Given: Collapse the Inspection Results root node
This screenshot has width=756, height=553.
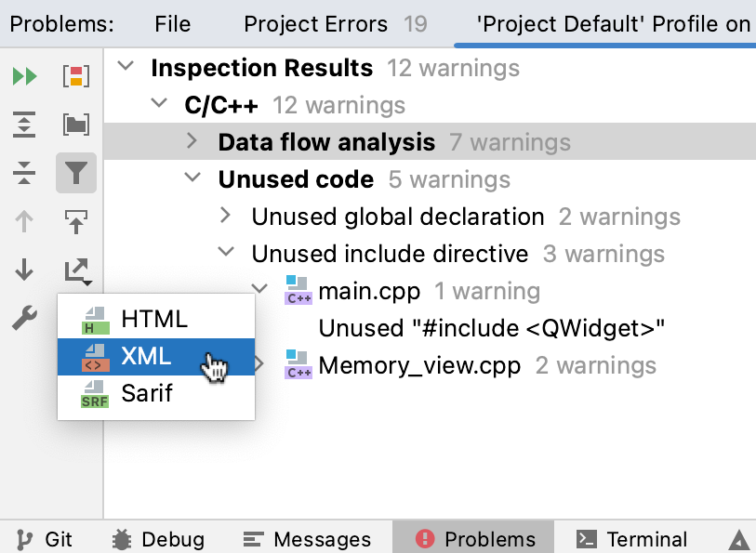Looking at the screenshot, I should click(x=126, y=67).
